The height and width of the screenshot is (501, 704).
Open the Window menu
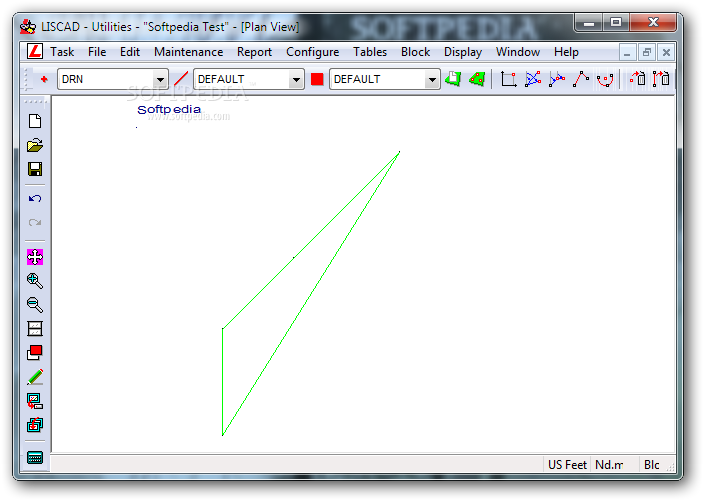pos(518,52)
